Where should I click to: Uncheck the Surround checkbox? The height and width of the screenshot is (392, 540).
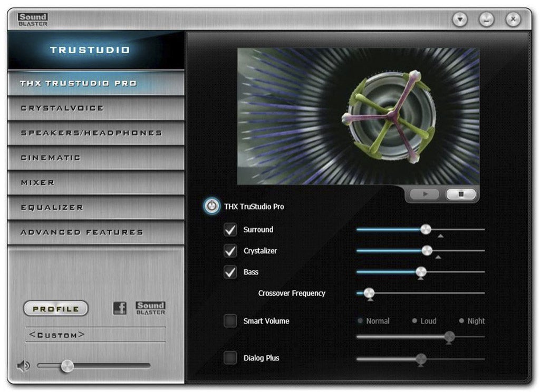pyautogui.click(x=230, y=230)
